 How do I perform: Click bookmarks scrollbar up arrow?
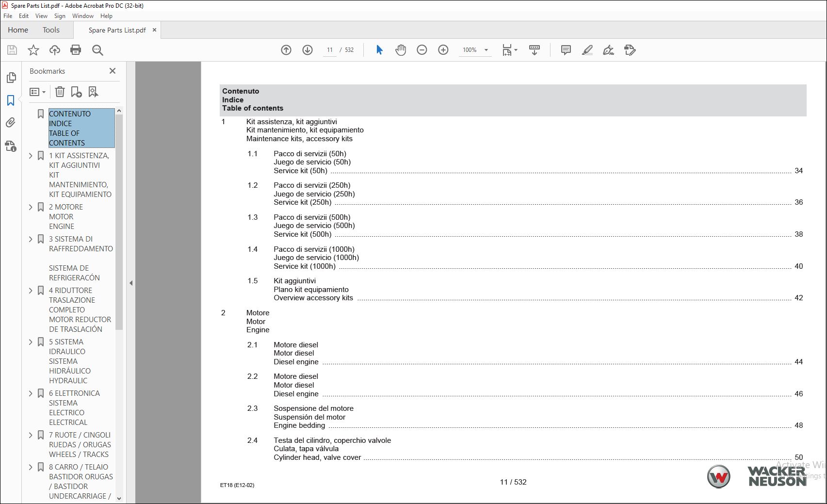pos(119,111)
